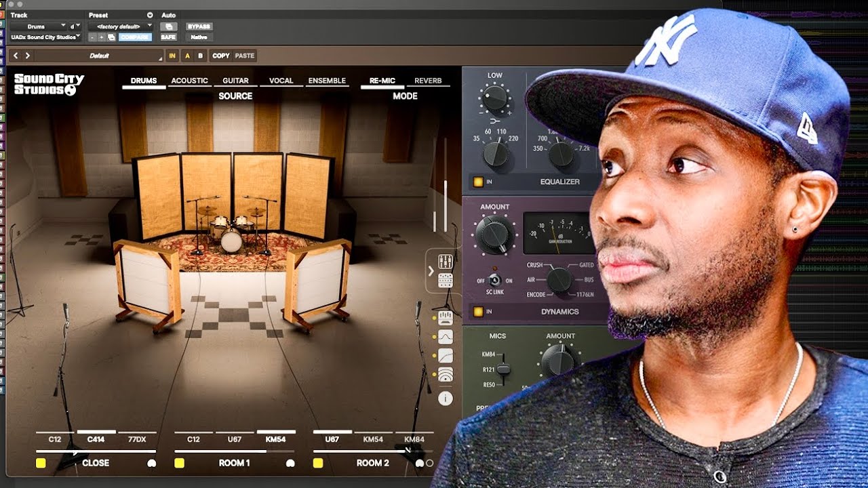The height and width of the screenshot is (488, 868).
Task: Open the mixer faders panel icon
Action: point(446,262)
